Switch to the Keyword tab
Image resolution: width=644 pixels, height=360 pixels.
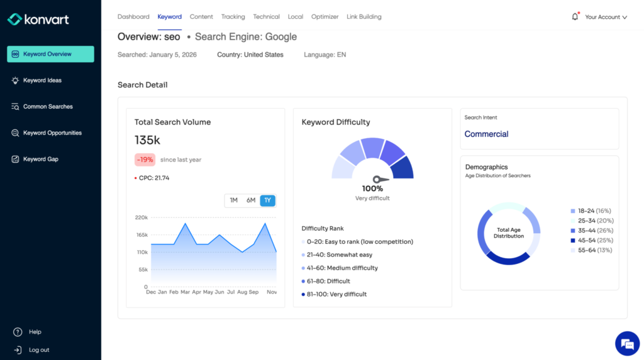coord(170,17)
